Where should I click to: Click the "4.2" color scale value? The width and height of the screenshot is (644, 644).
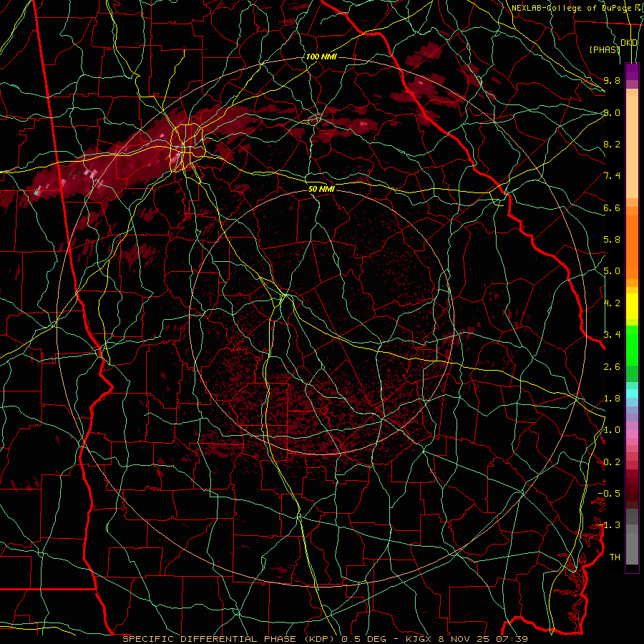[612, 303]
